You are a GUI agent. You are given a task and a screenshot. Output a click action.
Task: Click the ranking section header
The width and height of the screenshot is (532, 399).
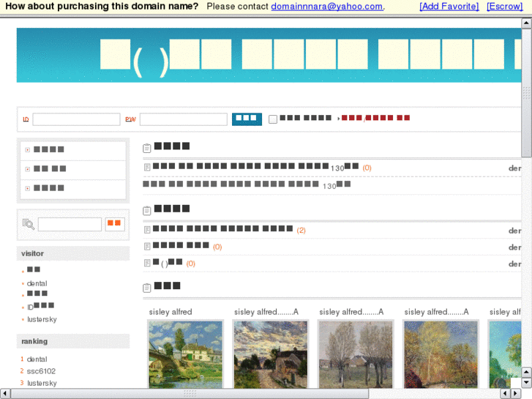73,341
